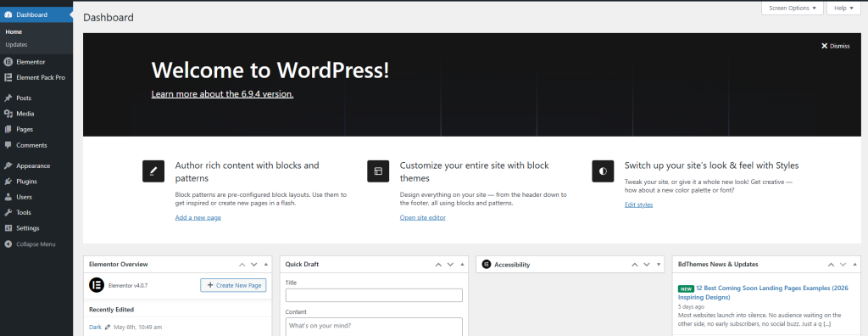
Task: Click the Elementor logo in Elementor Overview
Action: pos(97,285)
